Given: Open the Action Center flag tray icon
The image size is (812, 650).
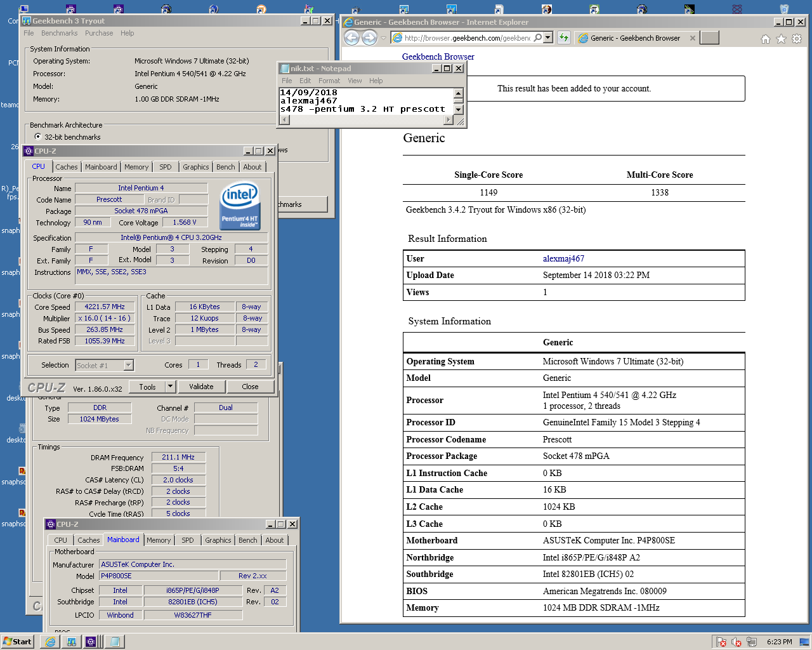Looking at the screenshot, I should point(721,642).
